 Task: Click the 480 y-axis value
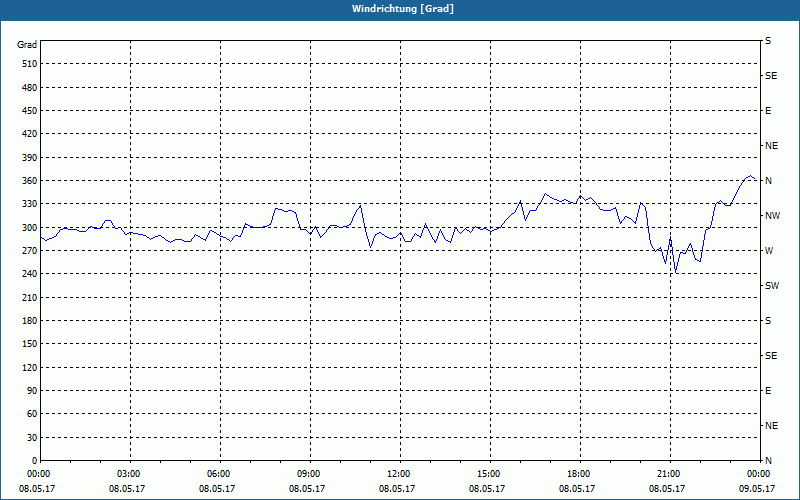pyautogui.click(x=30, y=88)
